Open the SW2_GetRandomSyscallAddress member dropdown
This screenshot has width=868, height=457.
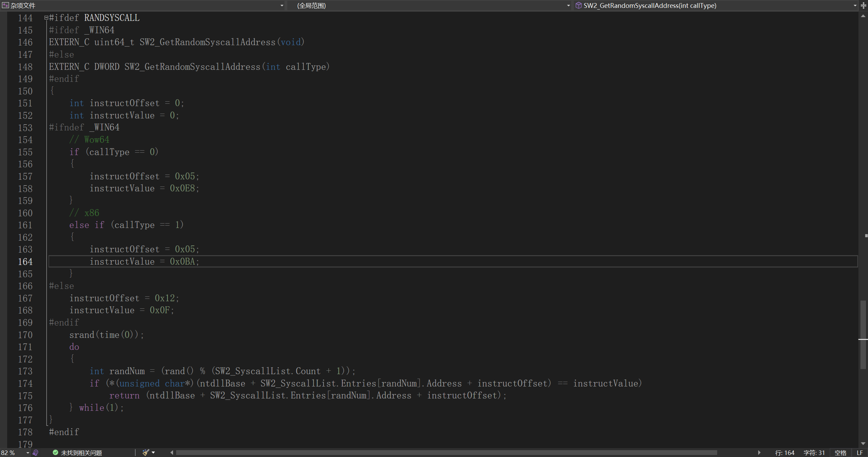(x=855, y=5)
